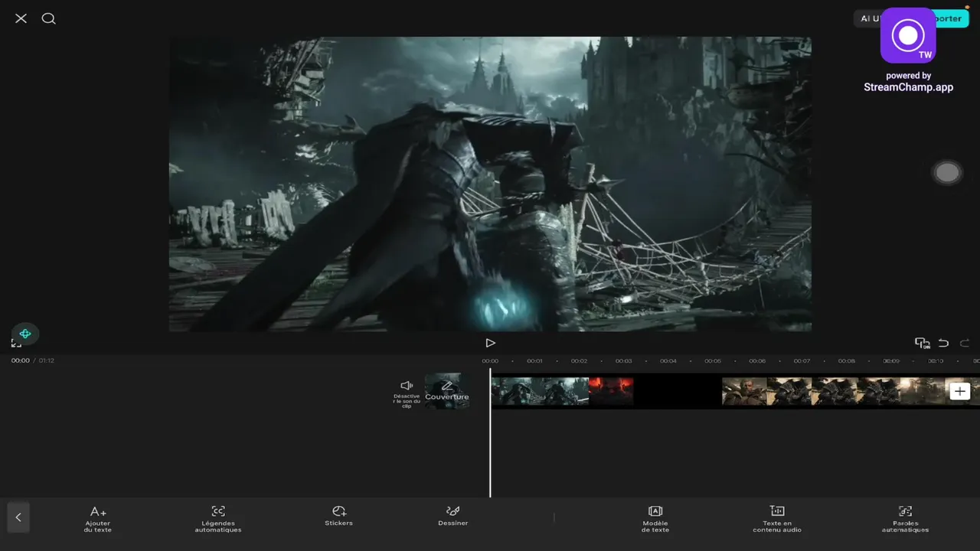
Task: Add a new clip with plus button
Action: pos(960,391)
